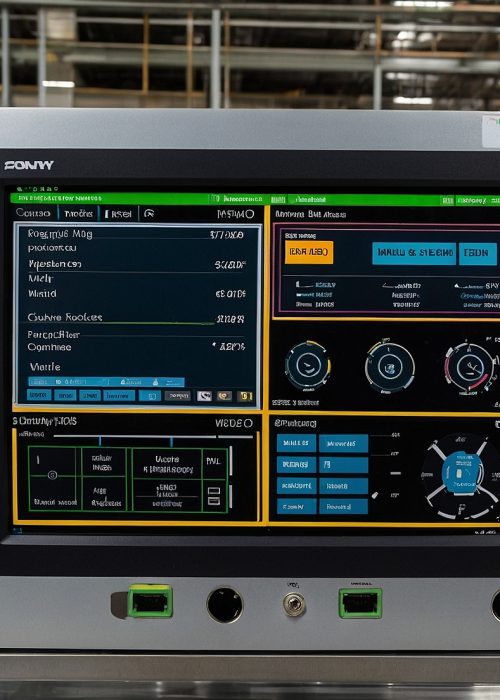This screenshot has height=700, width=500.
Task: Click the lower small rectangle icon in the green grid
Action: click(214, 501)
